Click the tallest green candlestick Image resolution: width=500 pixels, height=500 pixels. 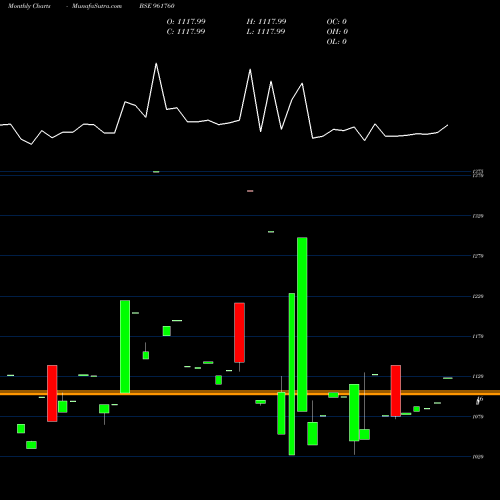(302, 325)
